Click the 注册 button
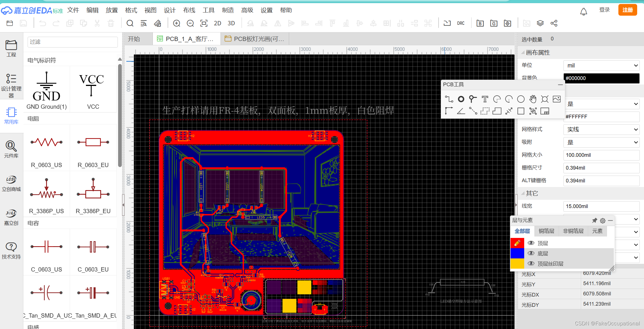Viewport: 644px width, 329px height. [x=627, y=10]
